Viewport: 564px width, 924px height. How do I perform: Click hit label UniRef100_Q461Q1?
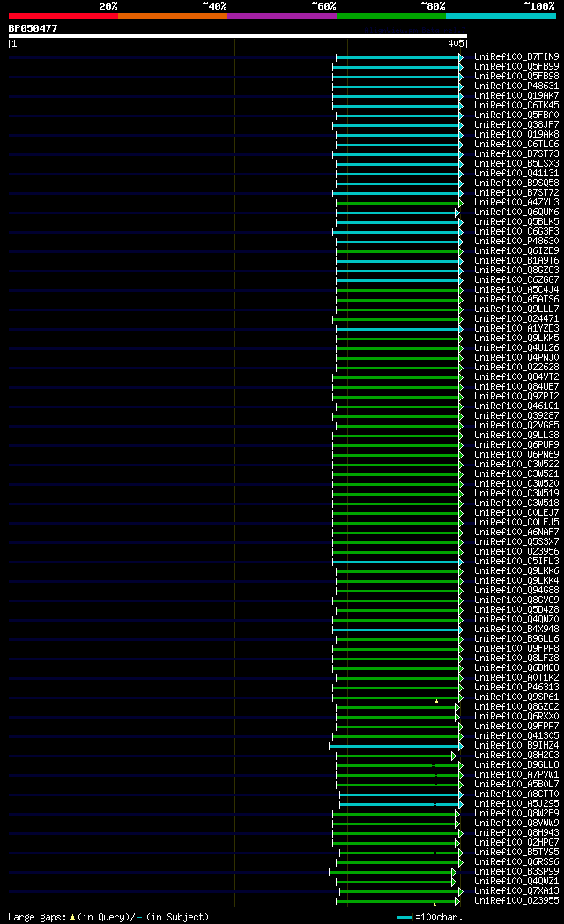tap(517, 406)
